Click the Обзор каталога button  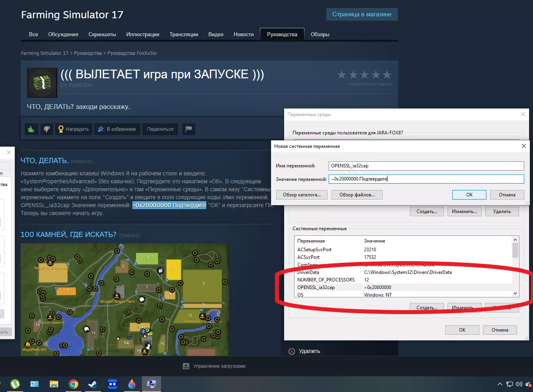[302, 195]
